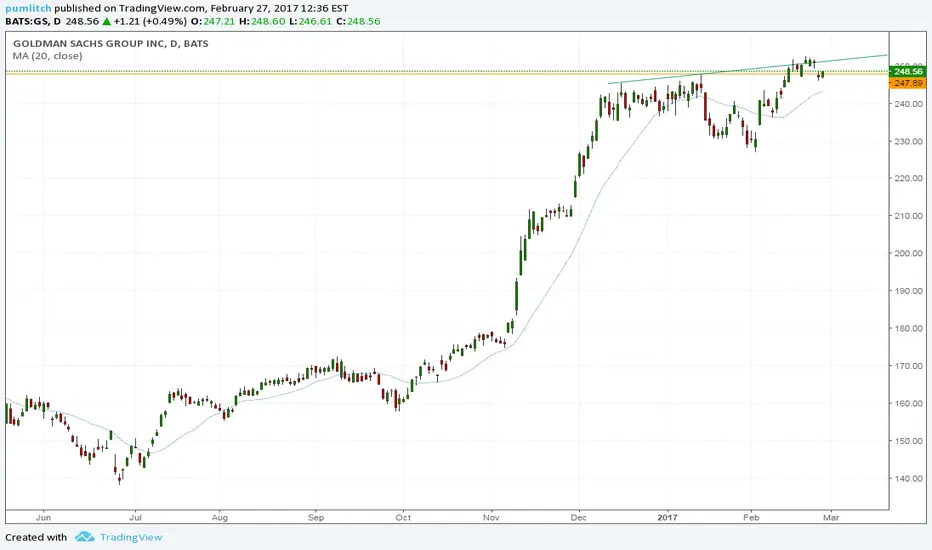Click the 140.00 price axis label
Viewport: 932px width, 550px height.
pyautogui.click(x=908, y=478)
